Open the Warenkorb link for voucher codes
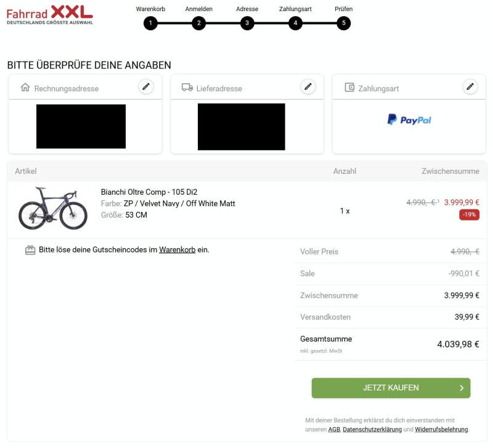 177,250
